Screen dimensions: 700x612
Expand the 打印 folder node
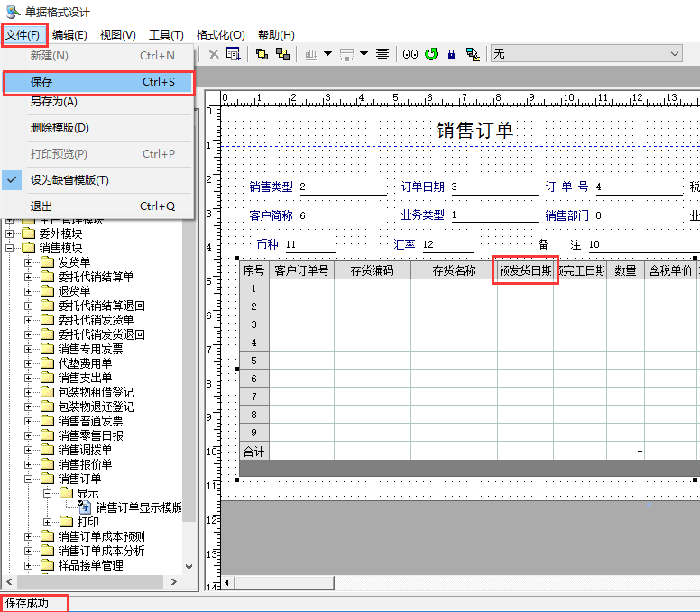(47, 522)
